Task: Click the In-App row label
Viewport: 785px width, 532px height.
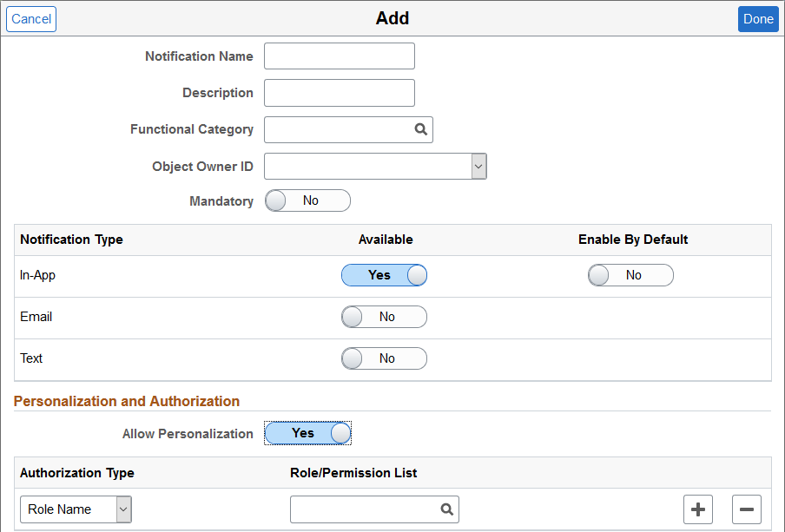Action: point(37,275)
